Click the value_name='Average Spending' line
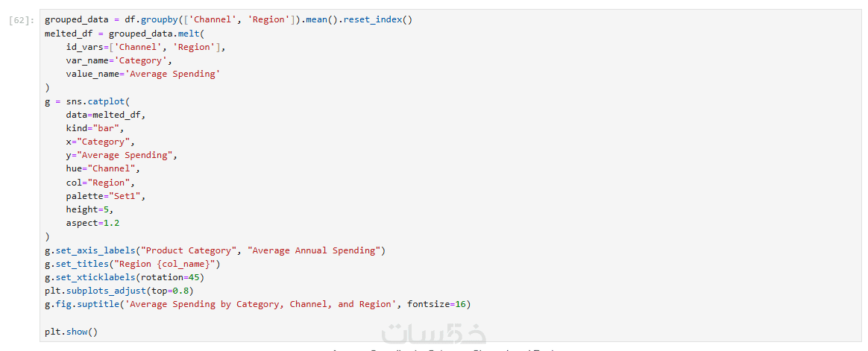The width and height of the screenshot is (868, 351). point(142,74)
